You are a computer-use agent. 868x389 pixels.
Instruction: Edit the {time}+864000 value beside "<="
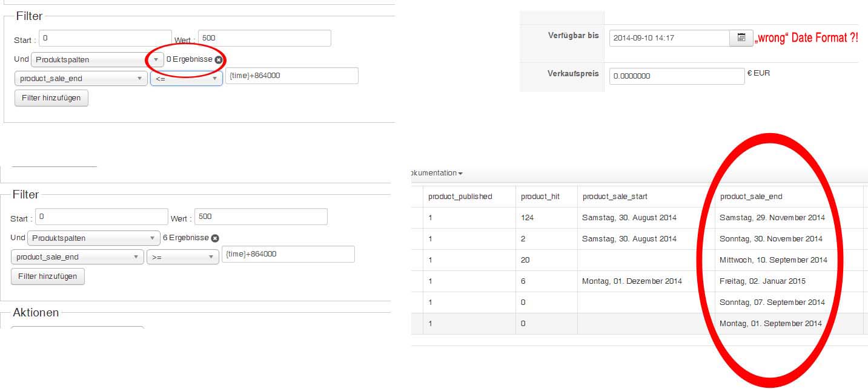291,76
